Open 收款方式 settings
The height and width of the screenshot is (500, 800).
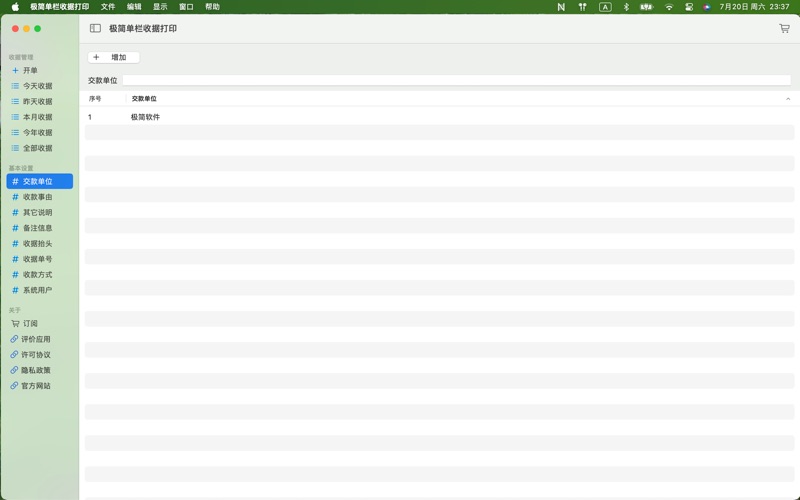click(x=40, y=274)
